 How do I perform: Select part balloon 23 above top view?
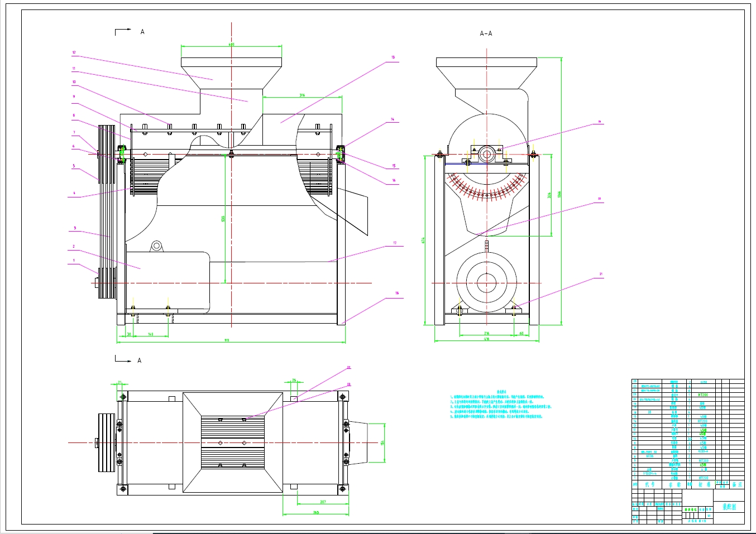click(x=348, y=384)
